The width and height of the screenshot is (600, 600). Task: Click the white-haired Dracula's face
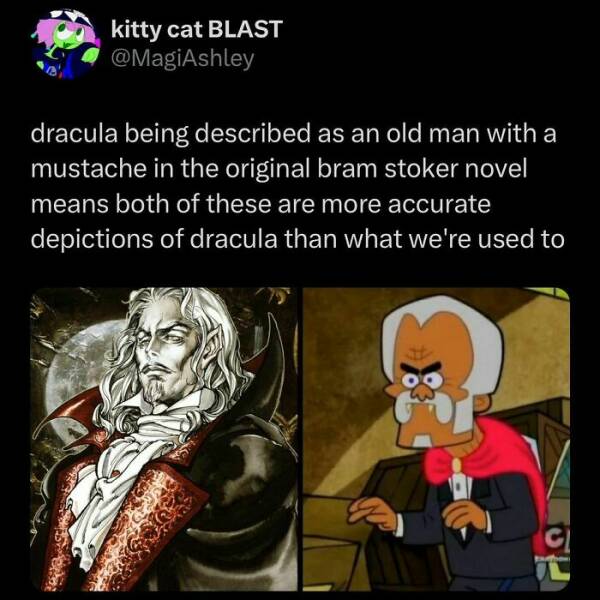pos(166,352)
